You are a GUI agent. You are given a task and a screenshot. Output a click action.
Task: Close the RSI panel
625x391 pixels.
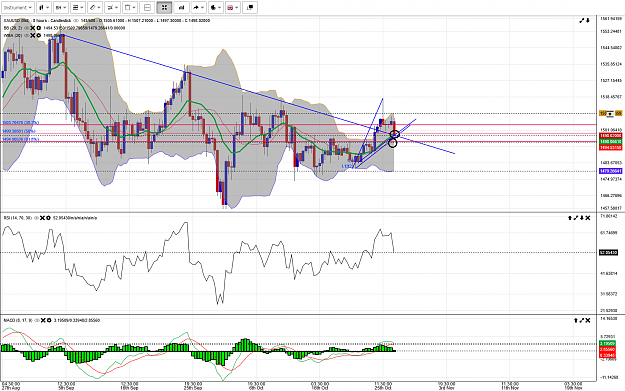point(588,218)
